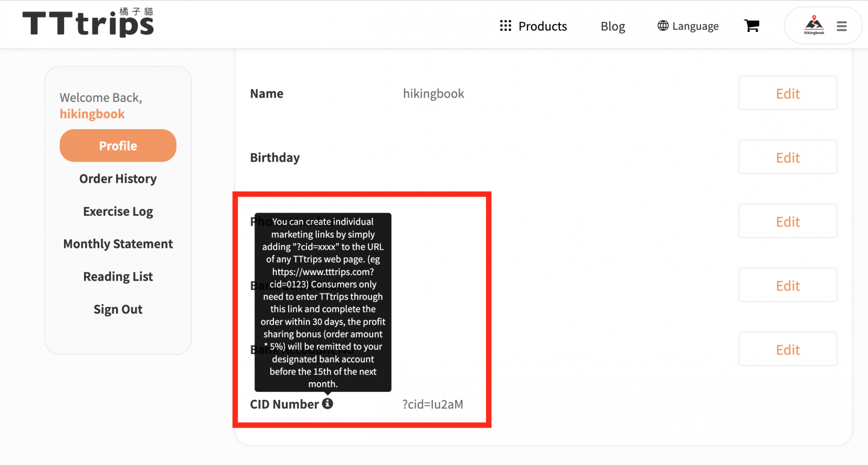Edit the Bank Account No field

click(x=788, y=349)
